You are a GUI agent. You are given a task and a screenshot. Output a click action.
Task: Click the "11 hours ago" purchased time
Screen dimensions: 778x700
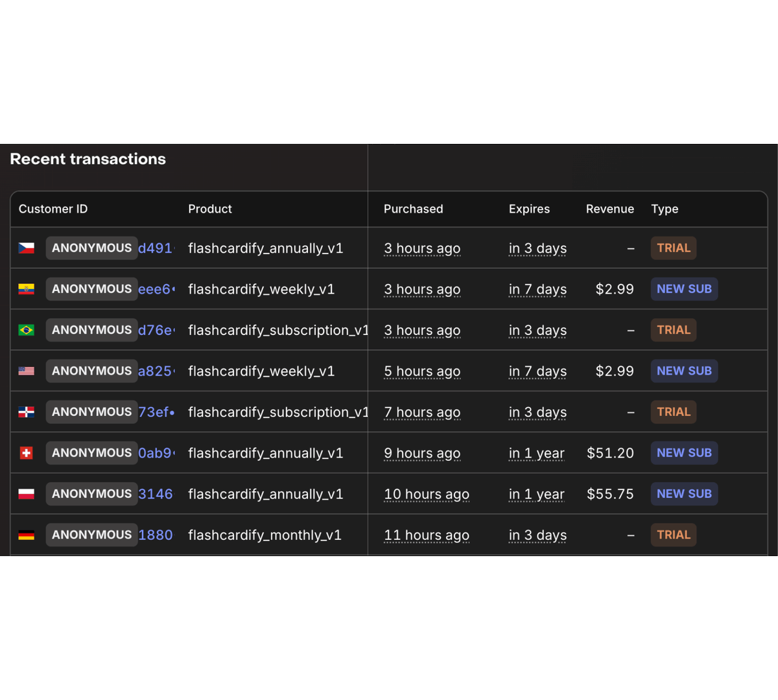coord(427,535)
